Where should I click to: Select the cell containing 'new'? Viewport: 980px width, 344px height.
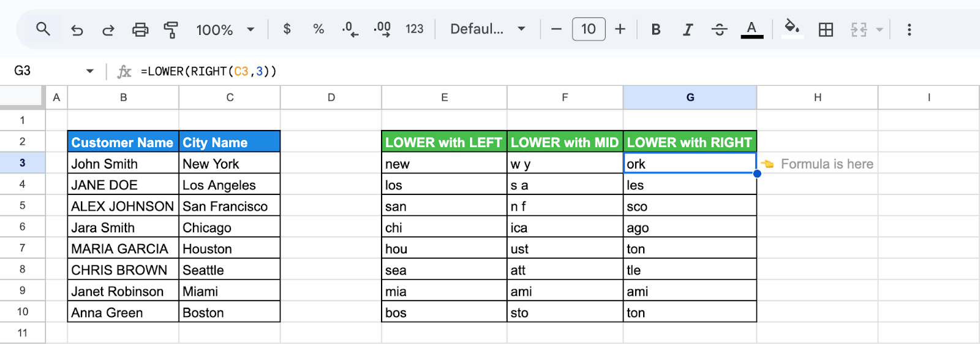(x=444, y=163)
